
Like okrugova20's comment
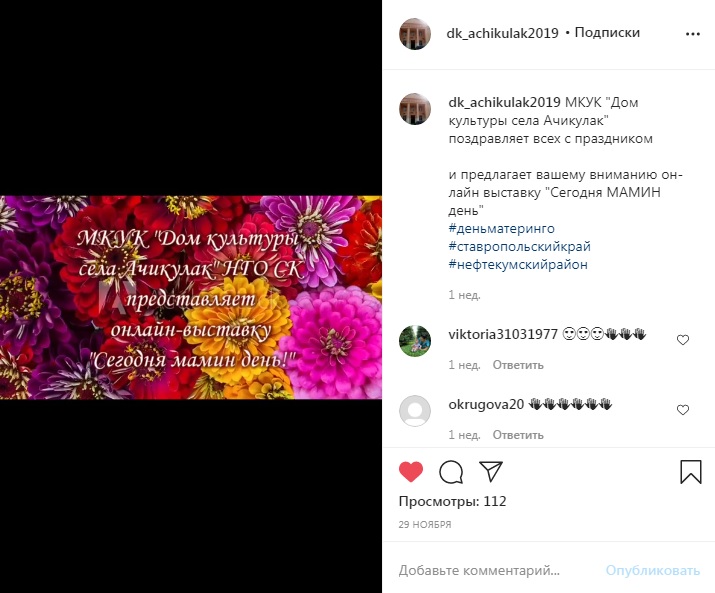683,410
